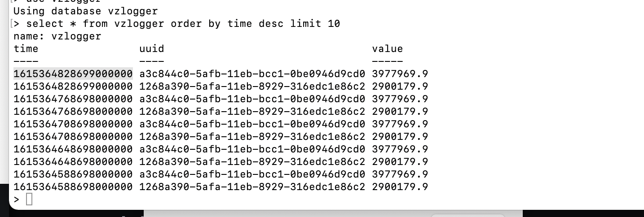Screen dimensions: 644x217
Task: Click value 3977969.9 in the first result row
Action: (x=400, y=74)
